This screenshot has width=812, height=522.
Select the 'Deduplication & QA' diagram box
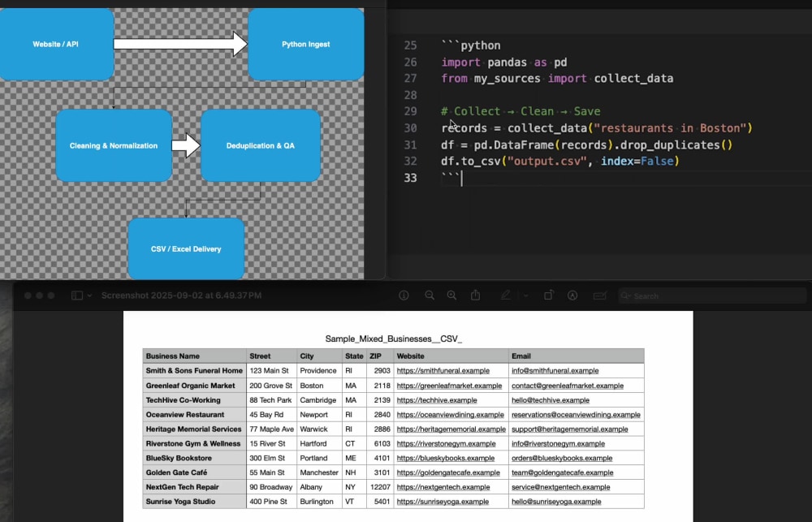[261, 145]
